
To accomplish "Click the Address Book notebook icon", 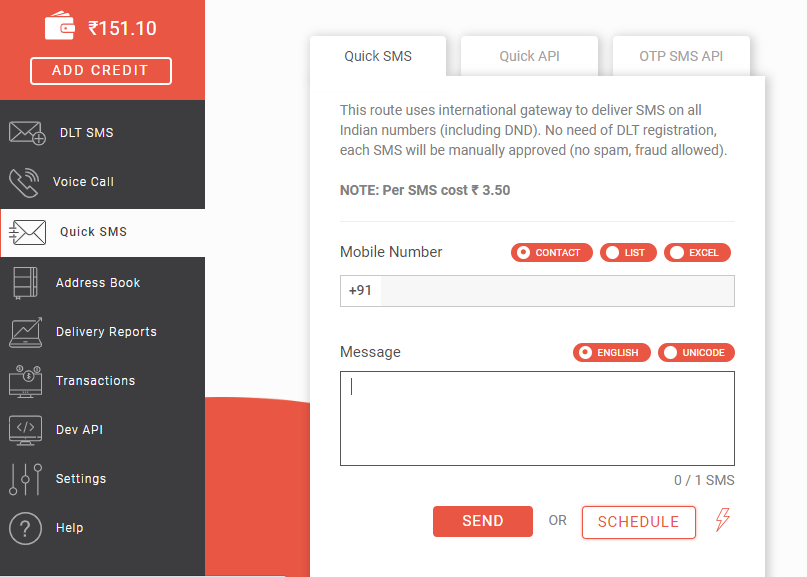I will 25,283.
